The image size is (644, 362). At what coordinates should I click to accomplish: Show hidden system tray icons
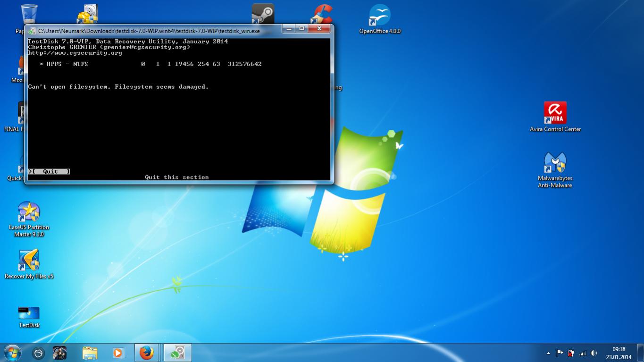pos(548,353)
